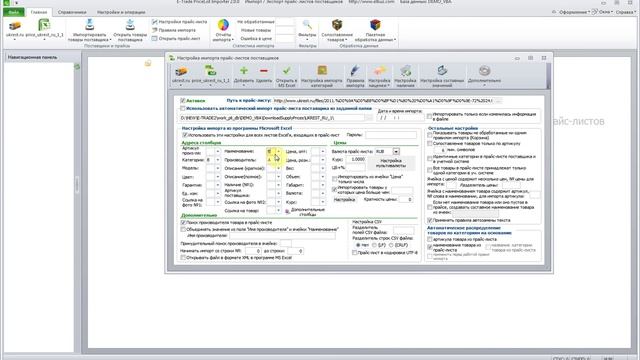Click the Имя производителя text field
This screenshot has height=360, width=640.
click(282, 236)
